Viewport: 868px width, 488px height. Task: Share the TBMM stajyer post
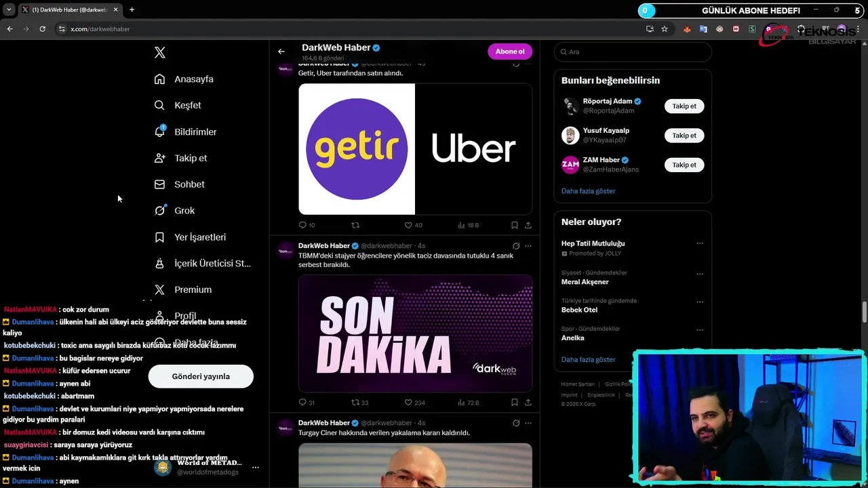528,403
